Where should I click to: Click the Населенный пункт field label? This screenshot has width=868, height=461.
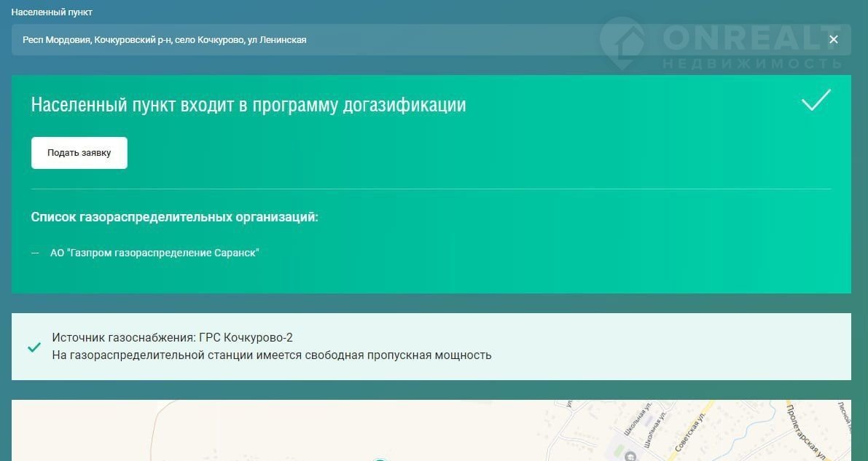pos(52,12)
